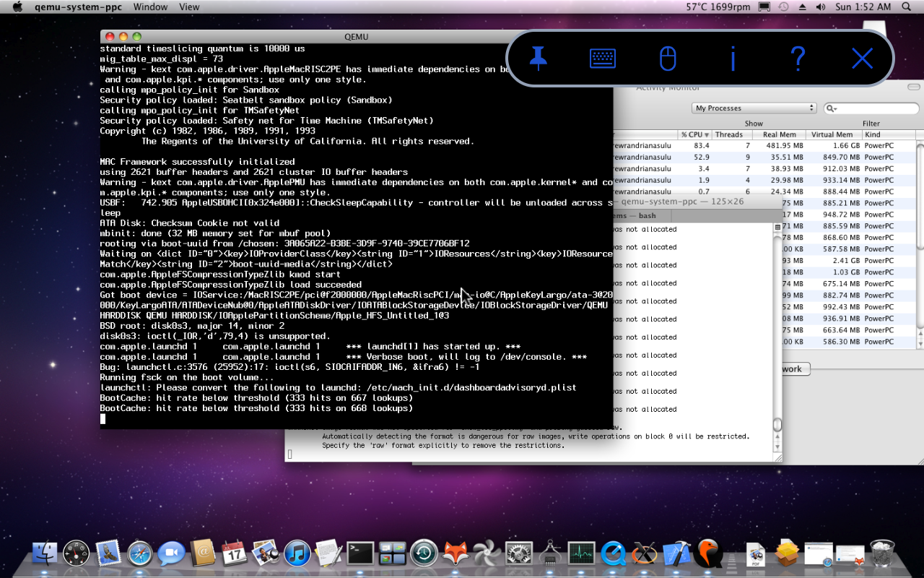Open help via question mark icon

click(x=798, y=59)
